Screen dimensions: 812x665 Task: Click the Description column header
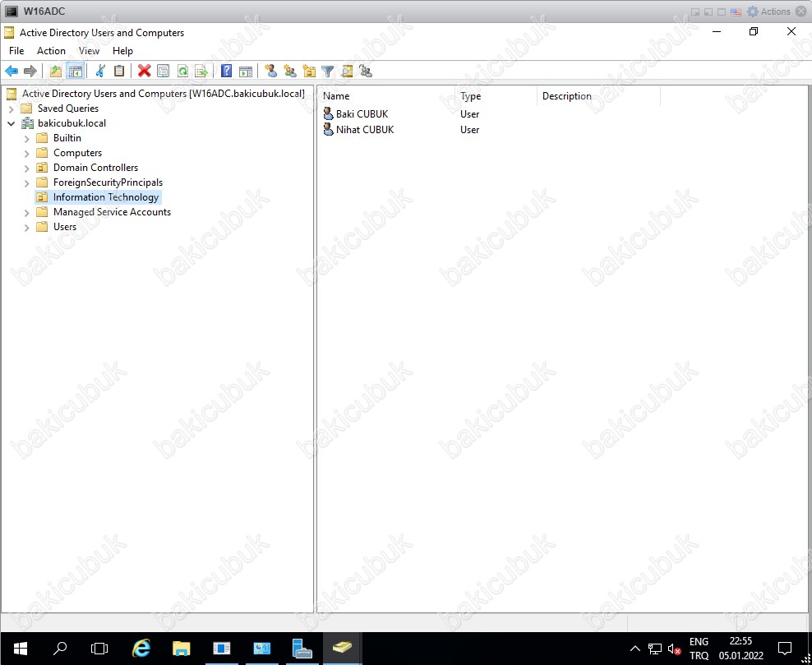click(x=598, y=96)
